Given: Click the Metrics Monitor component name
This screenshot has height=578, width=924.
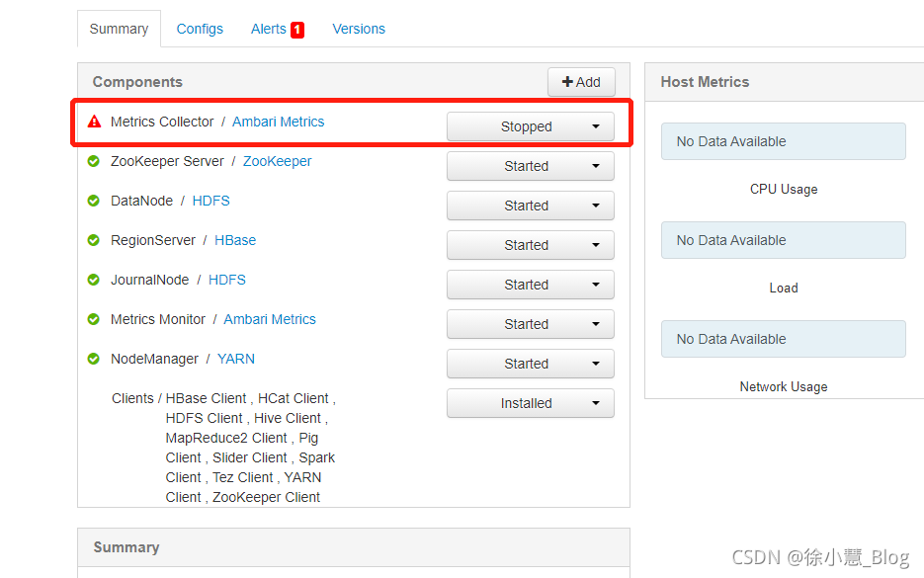Looking at the screenshot, I should [158, 319].
